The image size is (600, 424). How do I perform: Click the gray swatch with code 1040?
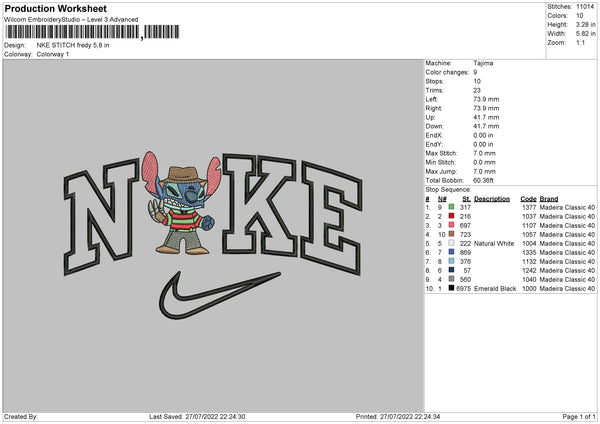(x=451, y=279)
